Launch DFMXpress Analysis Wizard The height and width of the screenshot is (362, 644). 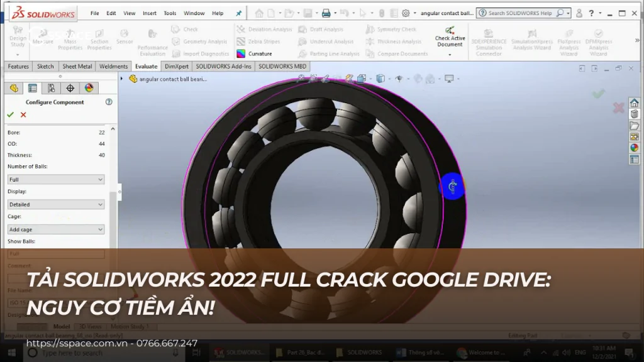click(599, 43)
